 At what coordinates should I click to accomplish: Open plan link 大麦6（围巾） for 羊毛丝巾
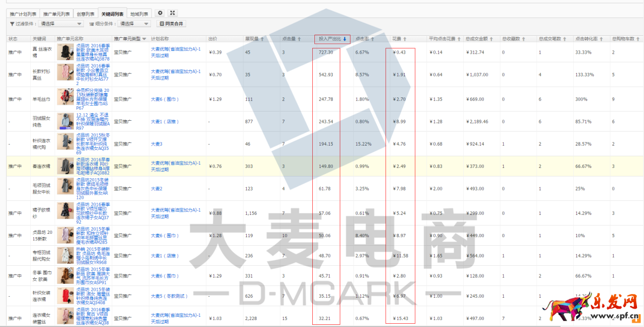(x=165, y=100)
